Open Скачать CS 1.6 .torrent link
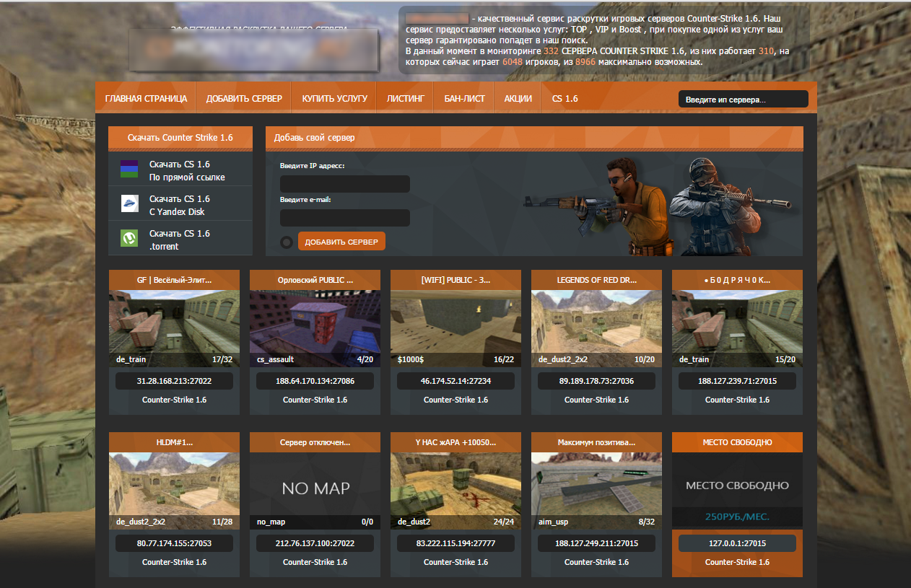Viewport: 911px width, 588px height. coord(179,240)
